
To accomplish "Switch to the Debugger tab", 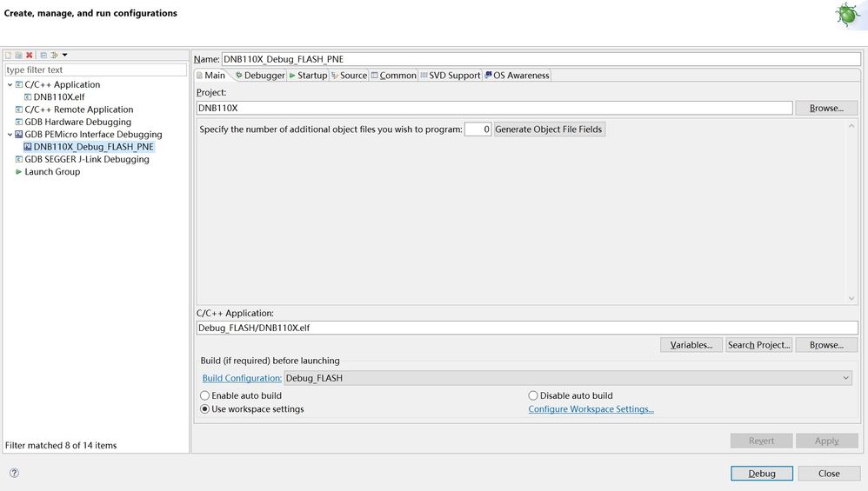I will (259, 76).
